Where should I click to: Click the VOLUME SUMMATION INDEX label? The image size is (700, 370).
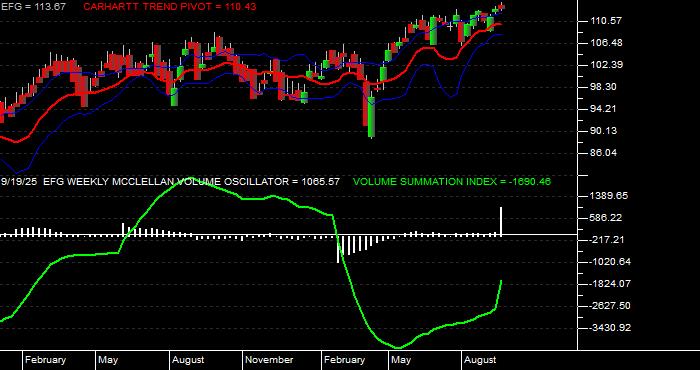coord(452,182)
